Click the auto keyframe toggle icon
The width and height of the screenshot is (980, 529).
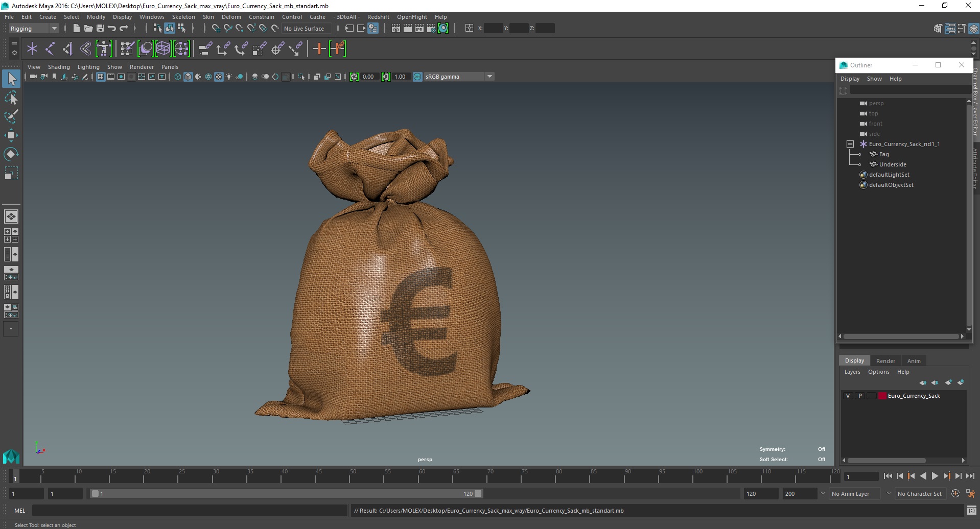[x=955, y=493]
